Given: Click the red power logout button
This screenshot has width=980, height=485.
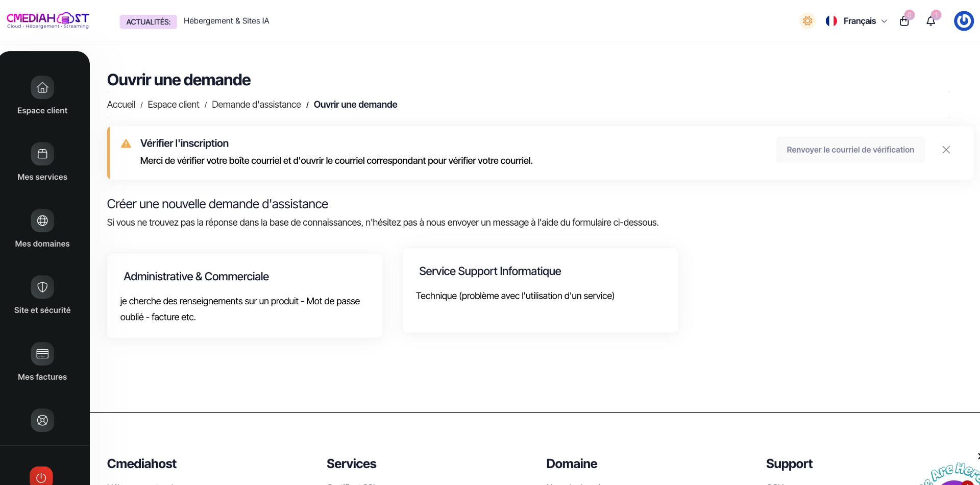Looking at the screenshot, I should pyautogui.click(x=41, y=476).
